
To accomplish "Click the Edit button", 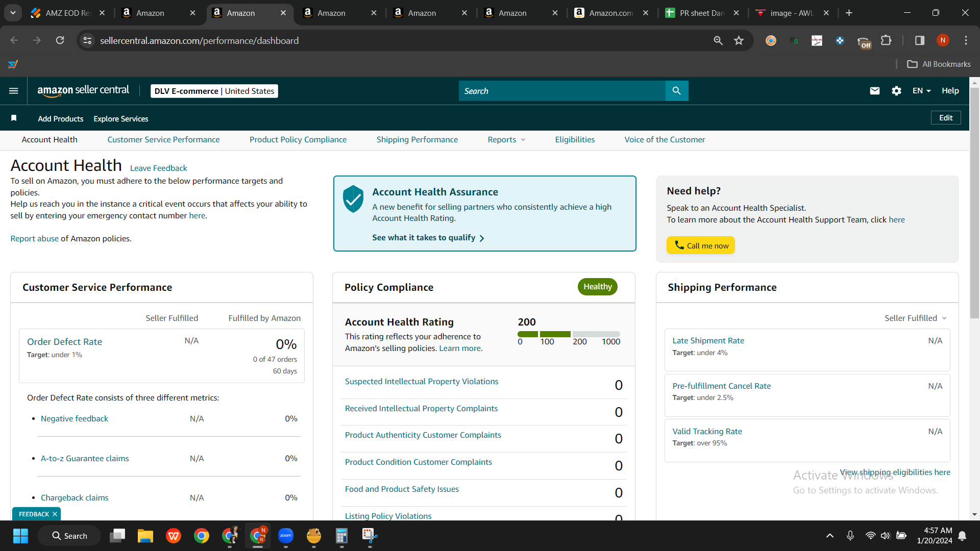I will (x=946, y=118).
